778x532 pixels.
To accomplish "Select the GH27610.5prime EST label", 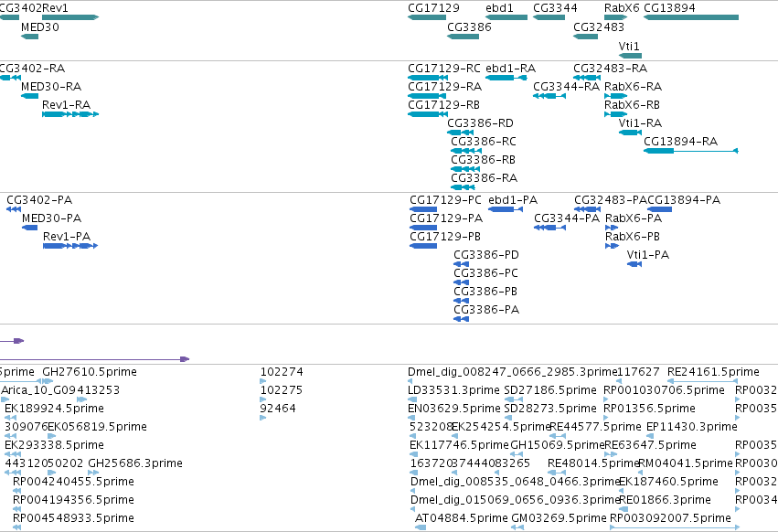I will click(x=90, y=372).
